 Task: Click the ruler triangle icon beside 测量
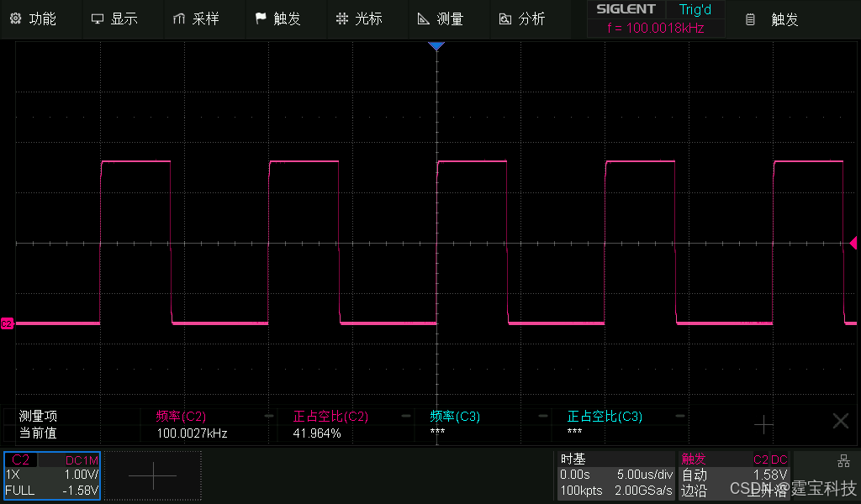(x=424, y=18)
